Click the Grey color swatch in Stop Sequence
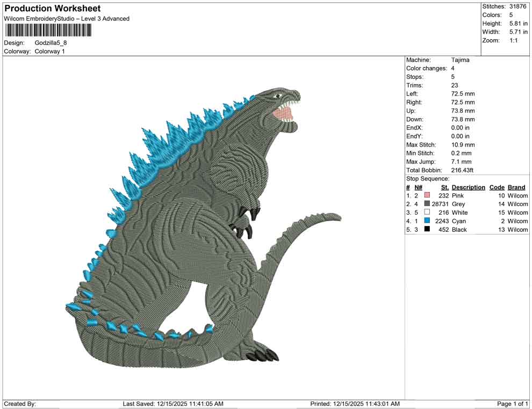532x409 pixels. (427, 203)
